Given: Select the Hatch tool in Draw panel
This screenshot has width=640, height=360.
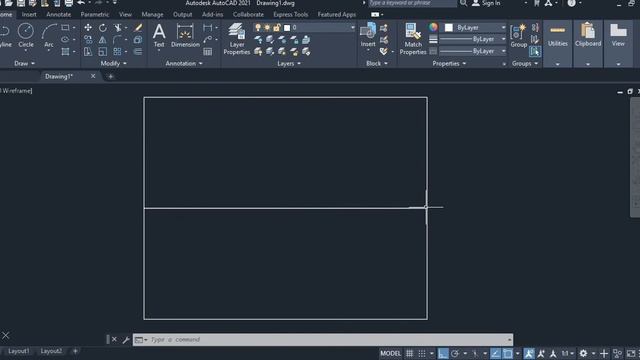Looking at the screenshot, I should pyautogui.click(x=65, y=51).
